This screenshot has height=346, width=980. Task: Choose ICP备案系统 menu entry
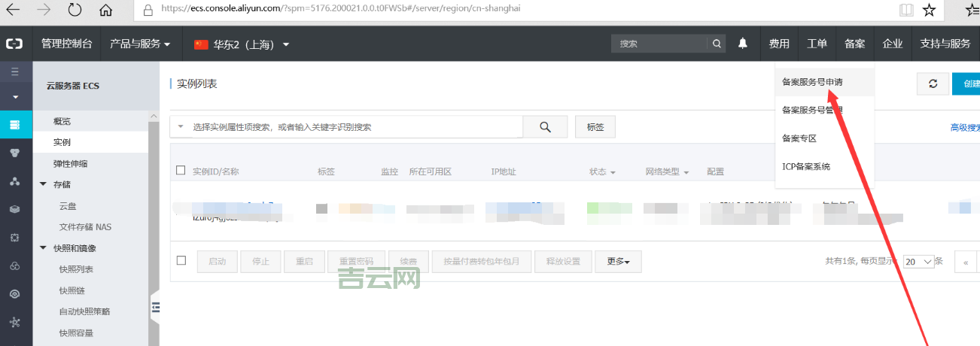point(806,166)
